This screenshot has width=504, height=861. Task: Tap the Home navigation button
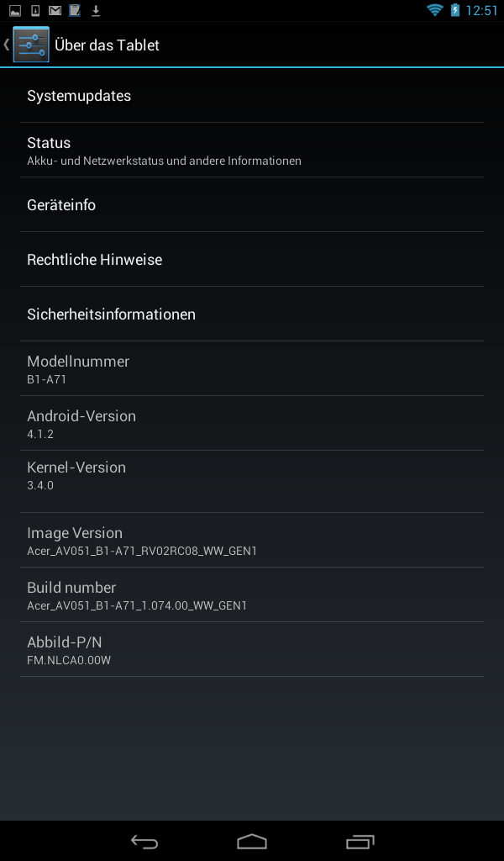pos(252,841)
